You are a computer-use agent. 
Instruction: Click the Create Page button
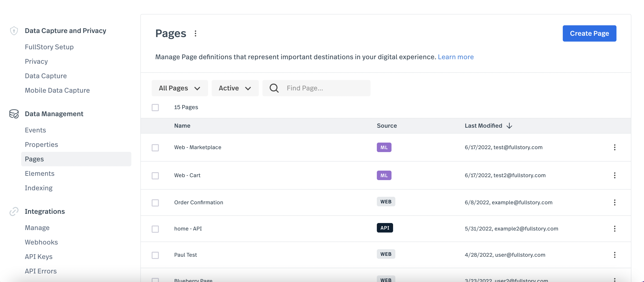(x=589, y=33)
